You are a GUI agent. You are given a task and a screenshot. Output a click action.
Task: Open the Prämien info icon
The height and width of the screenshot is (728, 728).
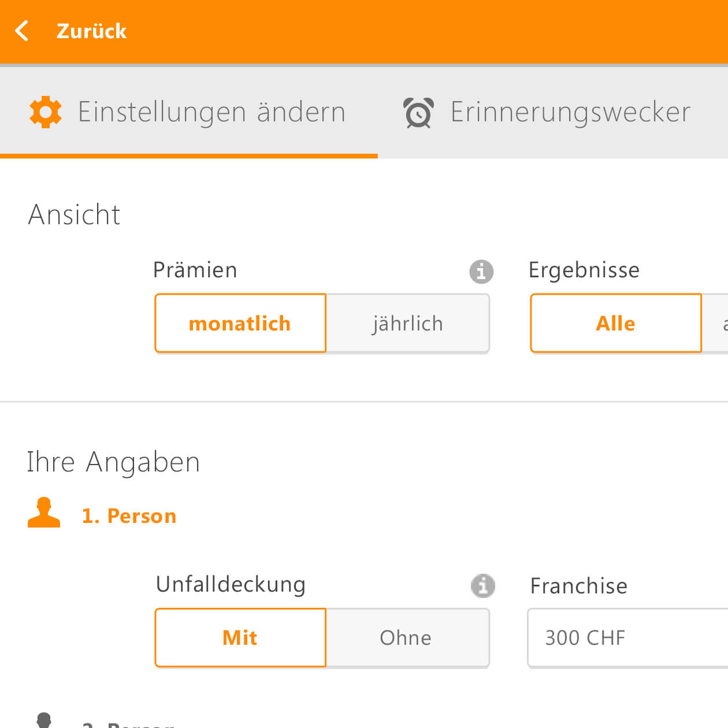tap(481, 272)
